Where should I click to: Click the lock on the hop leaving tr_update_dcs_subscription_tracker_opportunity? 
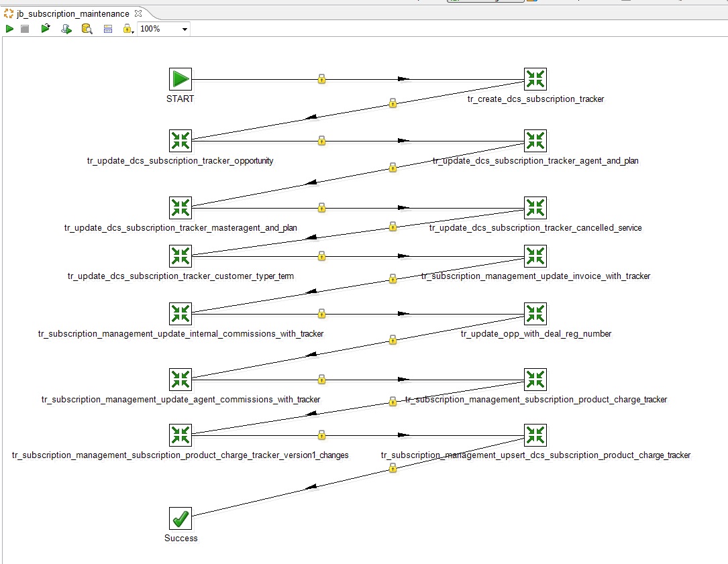click(x=321, y=141)
